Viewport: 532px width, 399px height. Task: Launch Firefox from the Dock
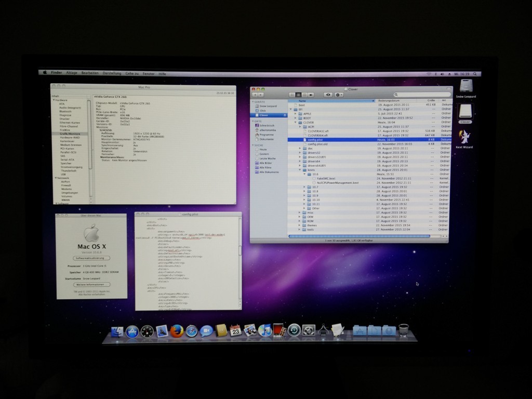point(177,331)
